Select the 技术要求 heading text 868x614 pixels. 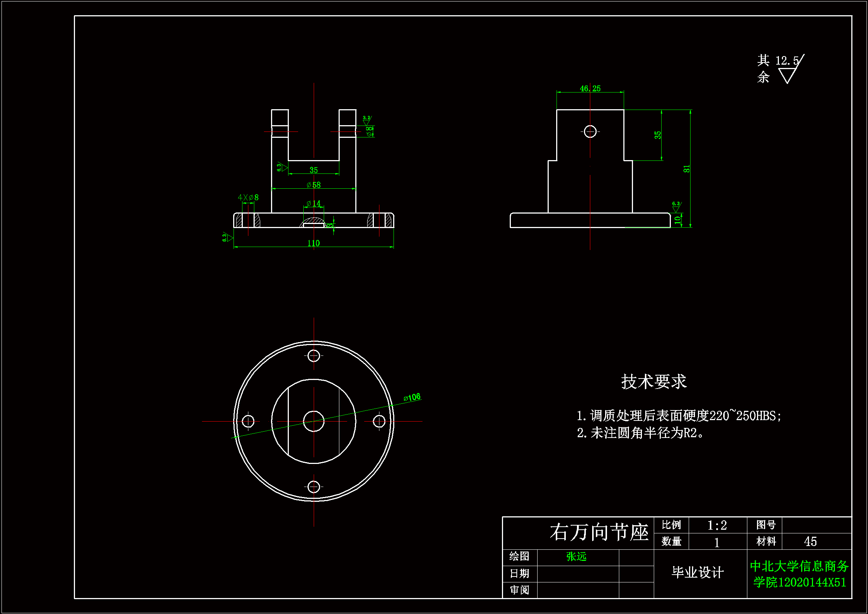pos(654,381)
